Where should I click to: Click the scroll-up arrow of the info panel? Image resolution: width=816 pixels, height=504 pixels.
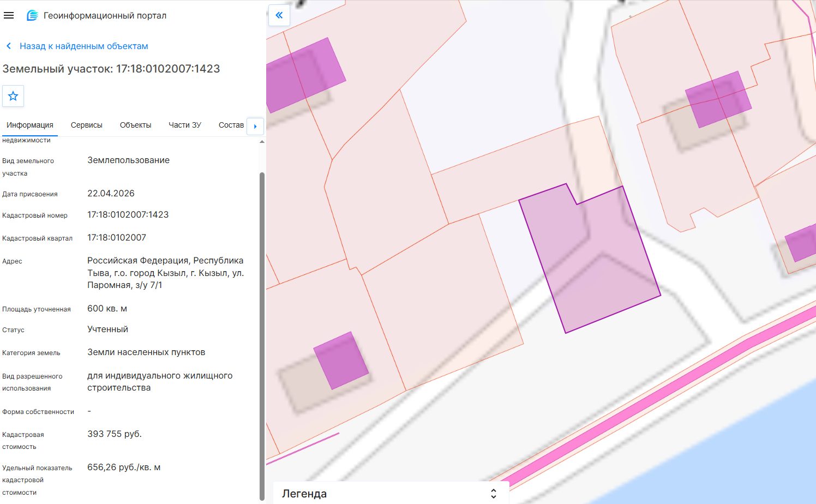pyautogui.click(x=262, y=142)
